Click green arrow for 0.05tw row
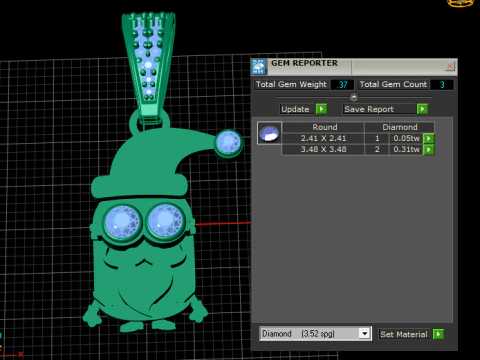Viewport: 480px width, 360px height. click(x=429, y=138)
